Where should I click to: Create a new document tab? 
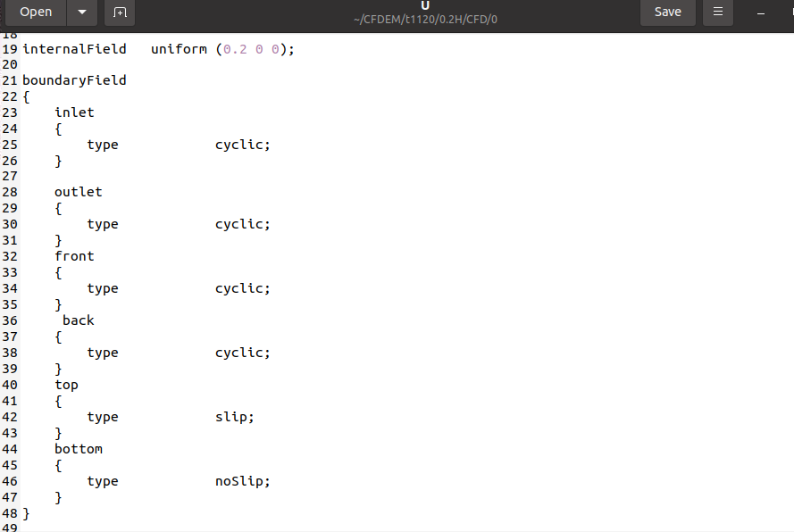coord(120,12)
